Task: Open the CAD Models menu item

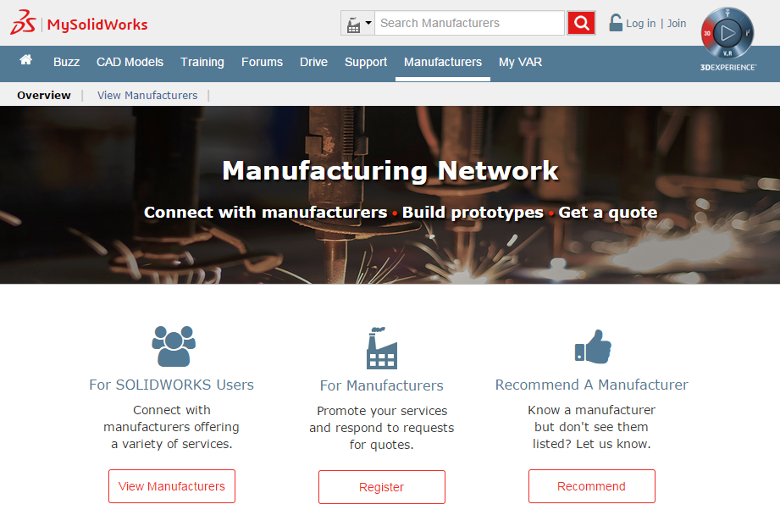Action: pos(130,62)
